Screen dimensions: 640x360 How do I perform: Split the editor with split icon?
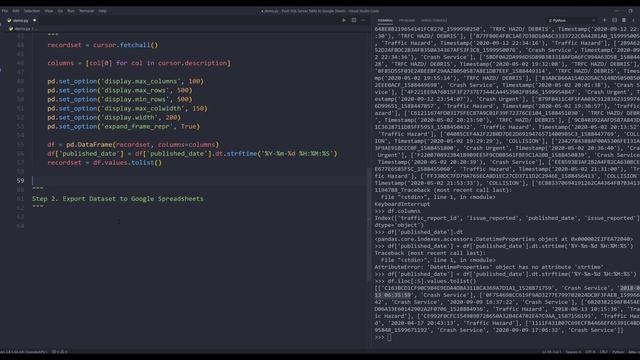(354, 20)
